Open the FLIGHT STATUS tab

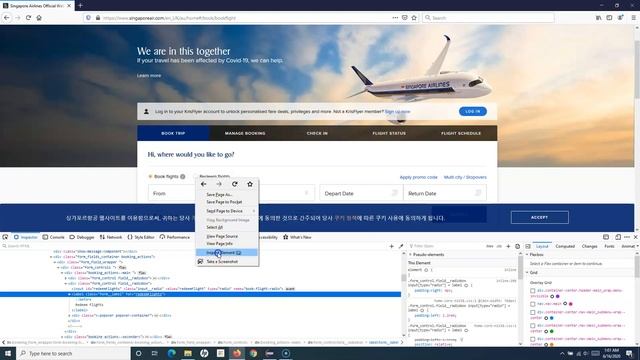pyautogui.click(x=389, y=133)
